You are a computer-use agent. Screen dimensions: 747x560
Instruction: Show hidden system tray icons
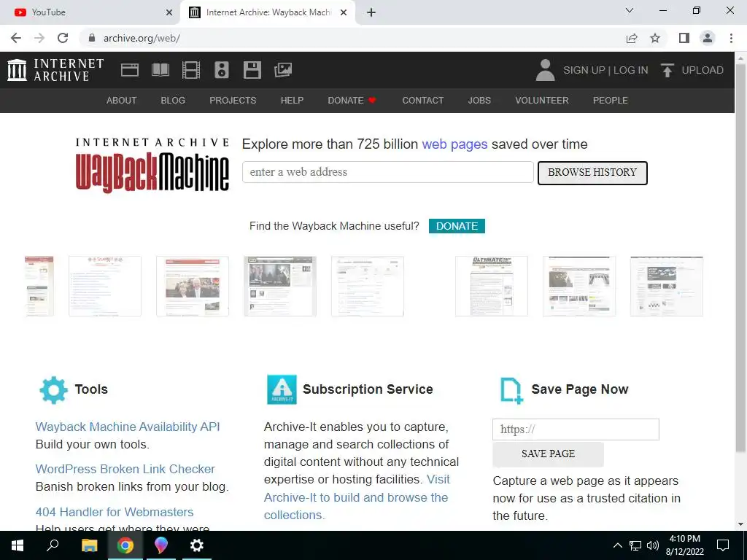pyautogui.click(x=617, y=545)
